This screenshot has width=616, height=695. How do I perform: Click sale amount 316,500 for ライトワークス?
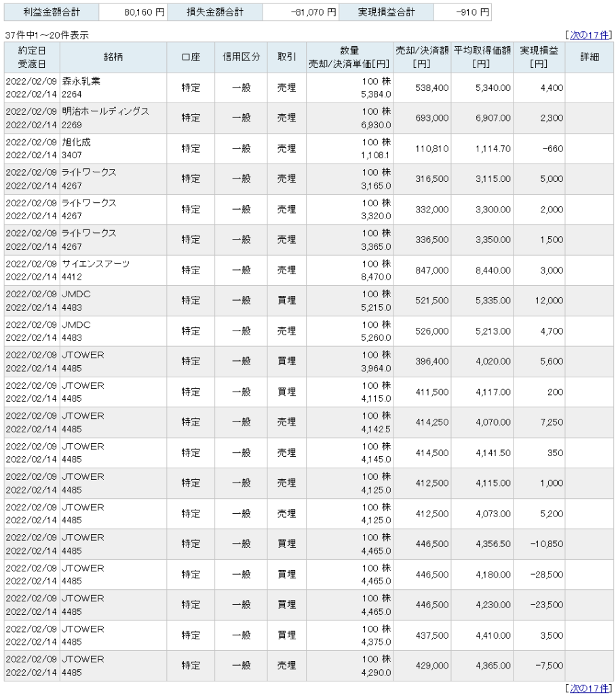pos(431,179)
